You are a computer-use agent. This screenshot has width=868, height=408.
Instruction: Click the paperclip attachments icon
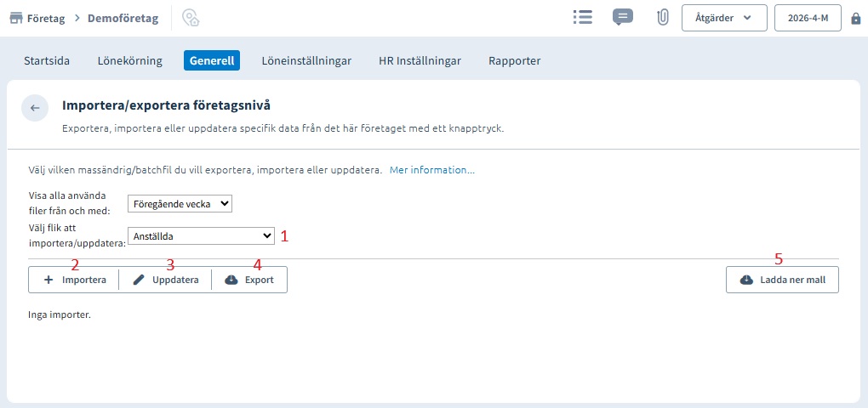[662, 18]
